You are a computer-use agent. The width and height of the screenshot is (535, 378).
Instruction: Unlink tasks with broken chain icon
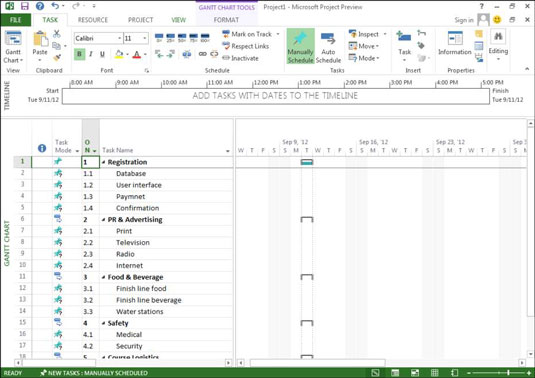coord(214,54)
